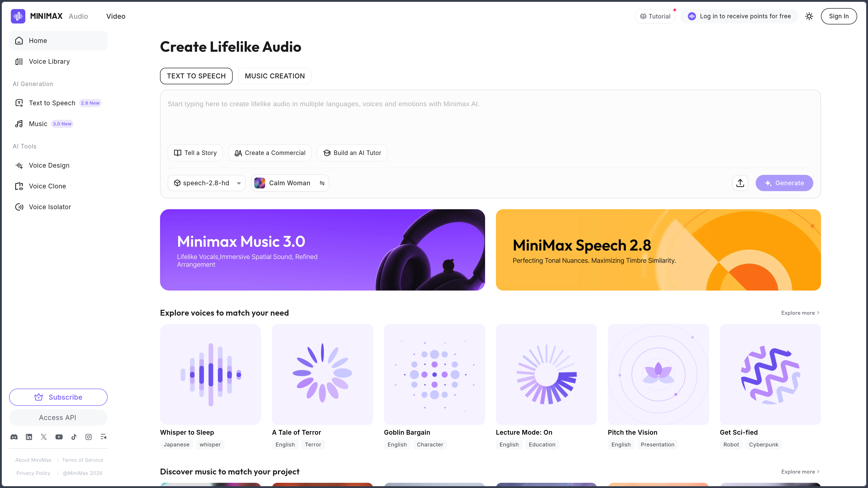868x488 pixels.
Task: Open the X (Twitter) social icon
Action: coord(44,437)
